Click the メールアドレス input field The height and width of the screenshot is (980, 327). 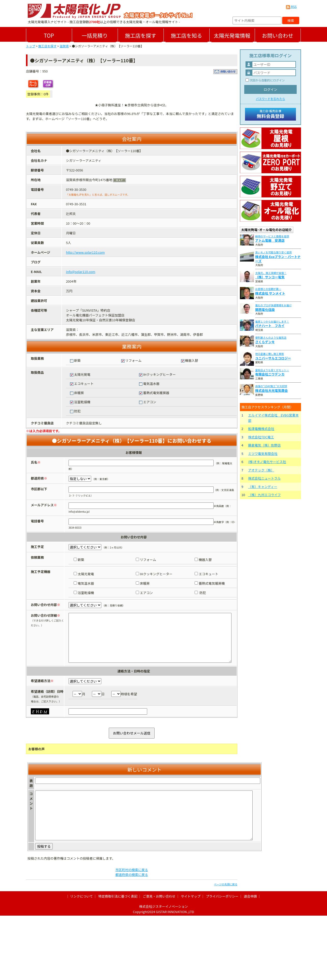(x=141, y=506)
